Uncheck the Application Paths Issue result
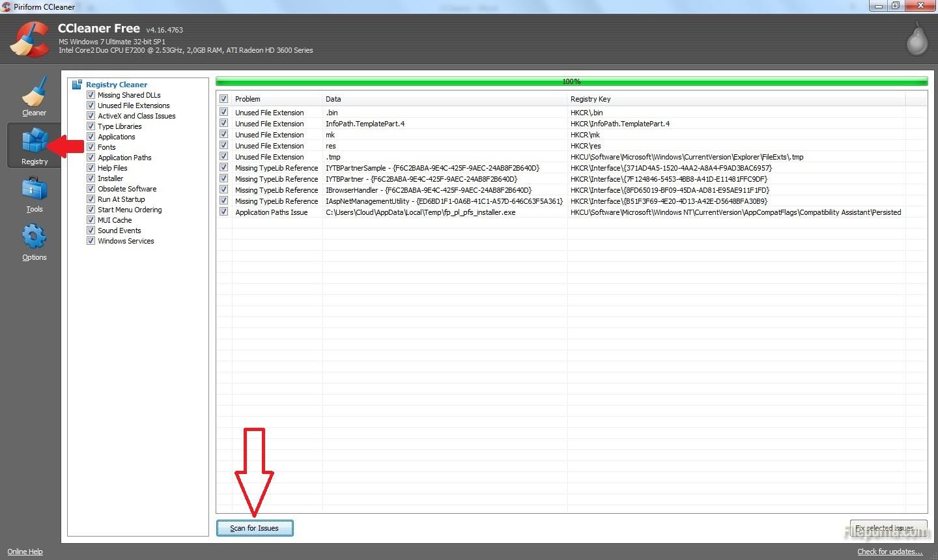The width and height of the screenshot is (938, 560). 224,212
